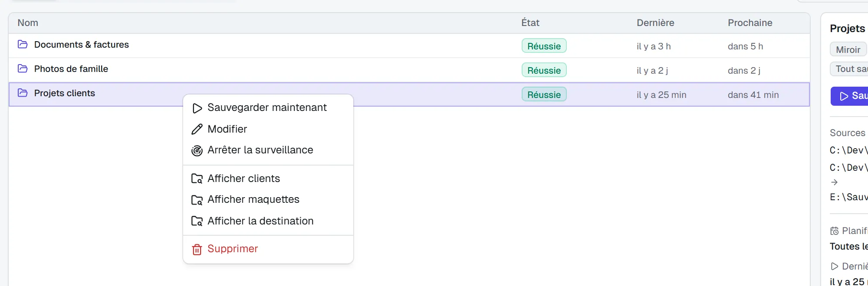The image size is (868, 286).
Task: Click the 'il y a 25 min' table cell
Action: (661, 95)
